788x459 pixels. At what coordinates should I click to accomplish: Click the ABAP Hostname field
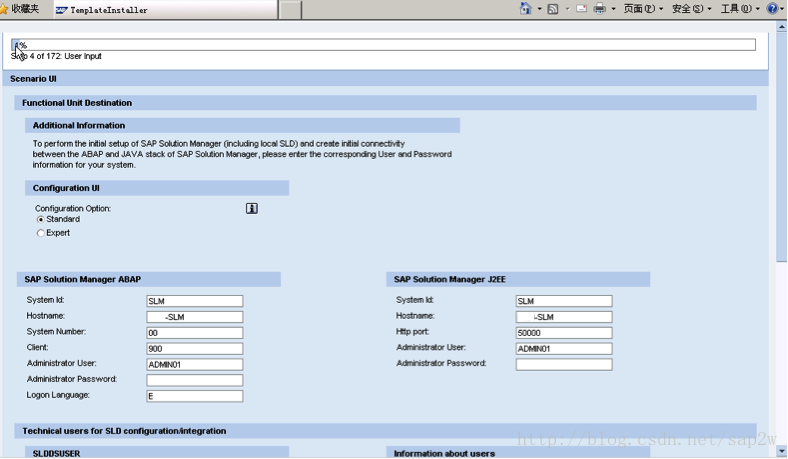[195, 317]
